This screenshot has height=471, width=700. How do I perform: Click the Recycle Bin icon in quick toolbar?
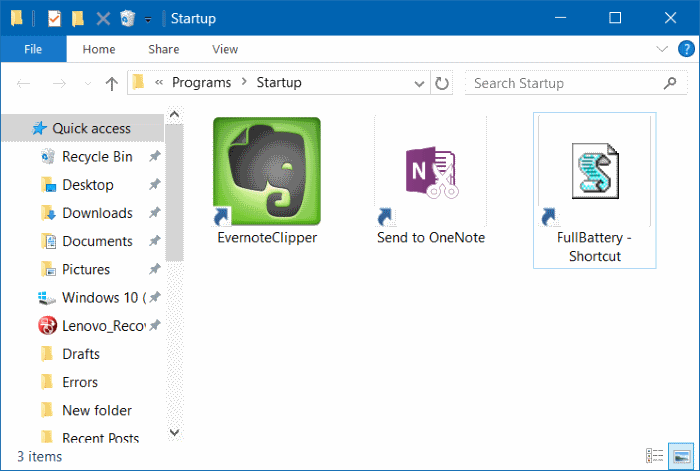128,18
